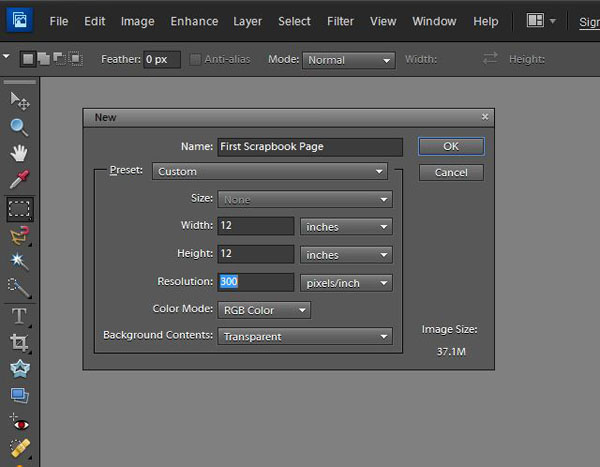Viewport: 600px width, 467px height.
Task: Select the Move tool
Action: coord(20,101)
